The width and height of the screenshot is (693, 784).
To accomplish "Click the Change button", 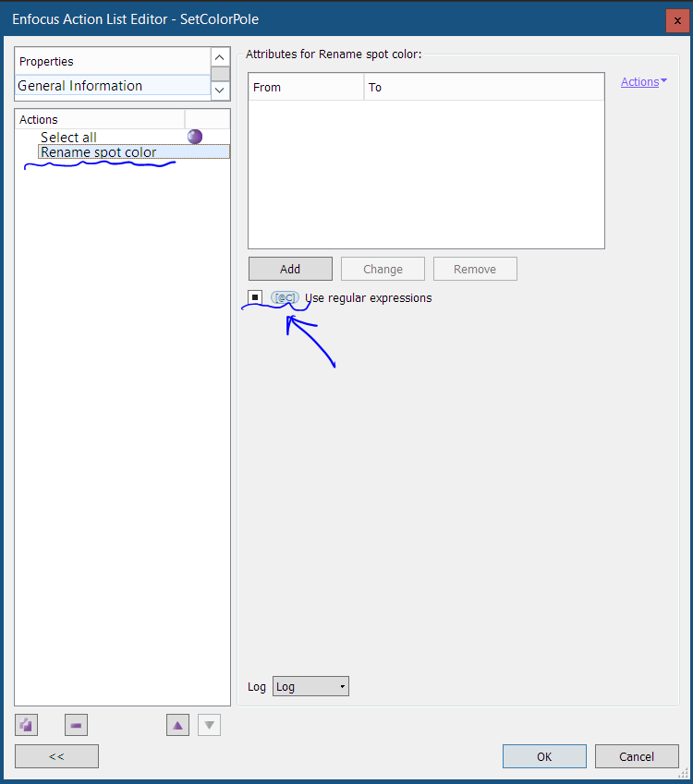I will tap(383, 269).
